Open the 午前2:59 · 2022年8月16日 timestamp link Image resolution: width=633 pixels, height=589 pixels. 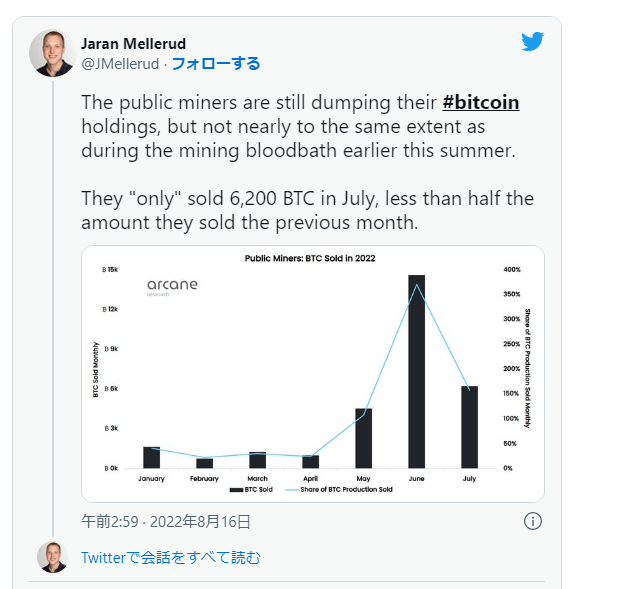166,521
